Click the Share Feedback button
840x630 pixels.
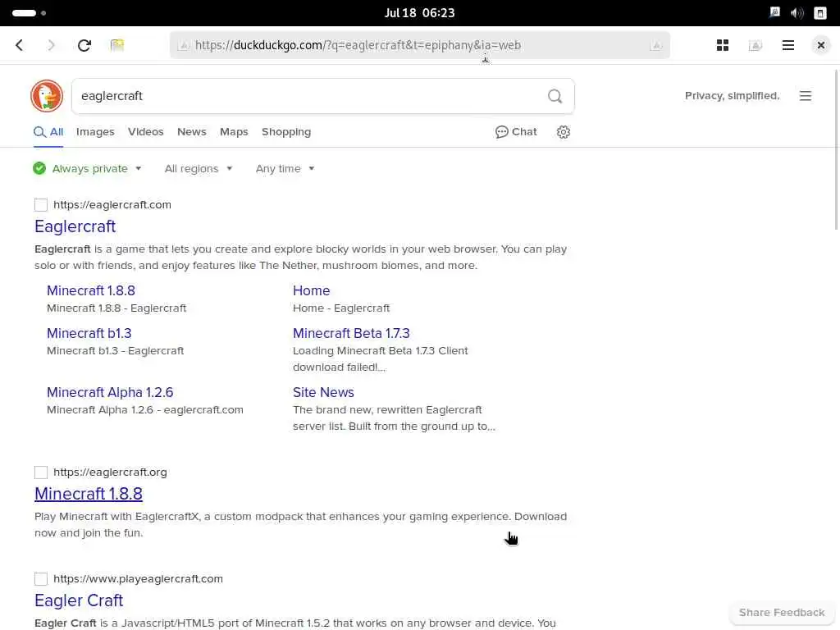(781, 612)
